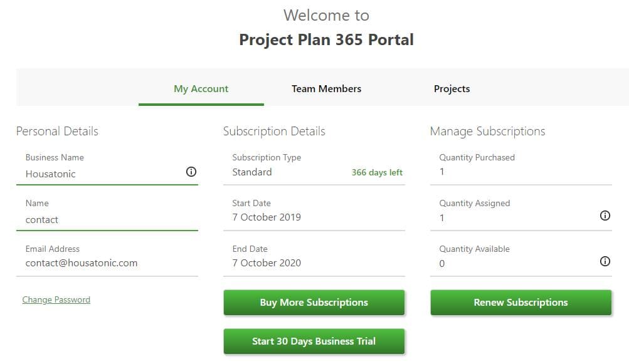Click the info icon beside Quantity Available
The image size is (629, 364).
coord(605,261)
